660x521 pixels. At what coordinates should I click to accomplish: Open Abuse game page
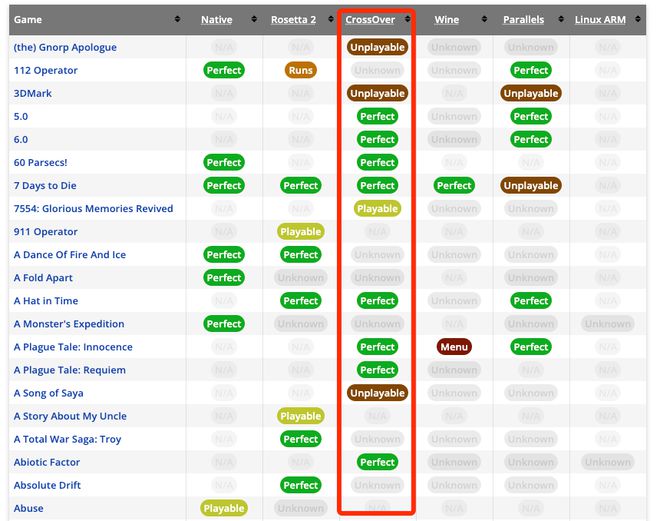click(x=29, y=508)
